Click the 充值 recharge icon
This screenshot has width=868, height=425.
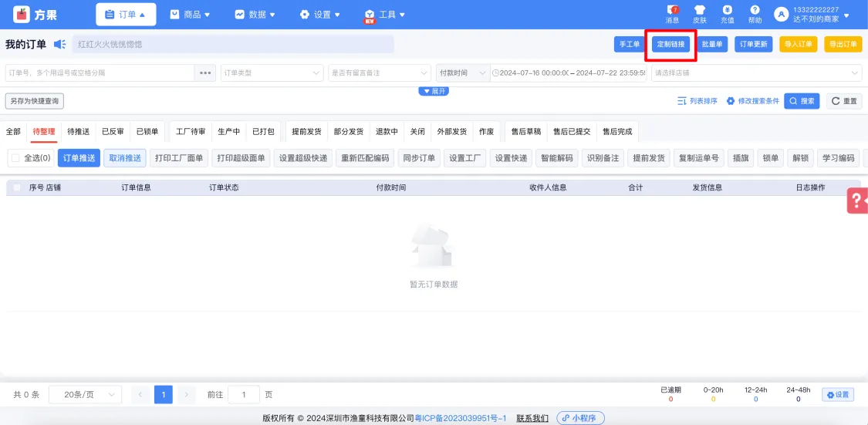(x=727, y=11)
